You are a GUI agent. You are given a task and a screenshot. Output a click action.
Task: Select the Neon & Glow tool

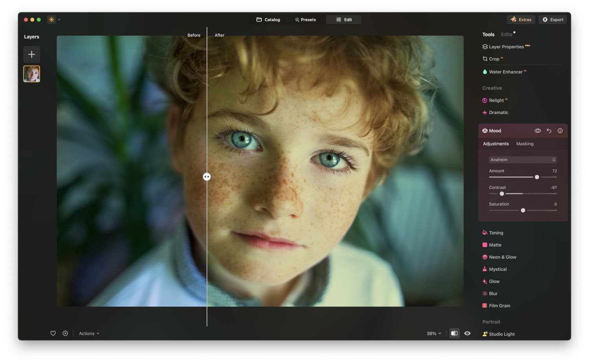coord(503,257)
